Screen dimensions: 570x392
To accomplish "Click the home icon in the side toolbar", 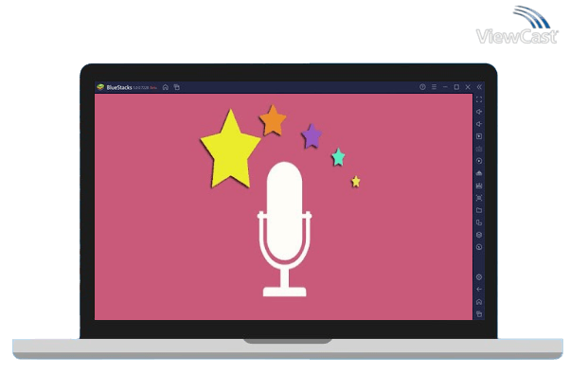I will [479, 301].
